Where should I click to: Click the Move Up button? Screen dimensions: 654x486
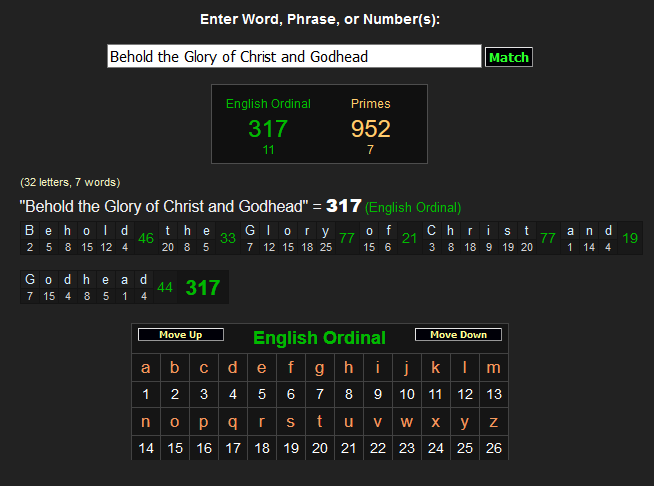click(x=180, y=335)
